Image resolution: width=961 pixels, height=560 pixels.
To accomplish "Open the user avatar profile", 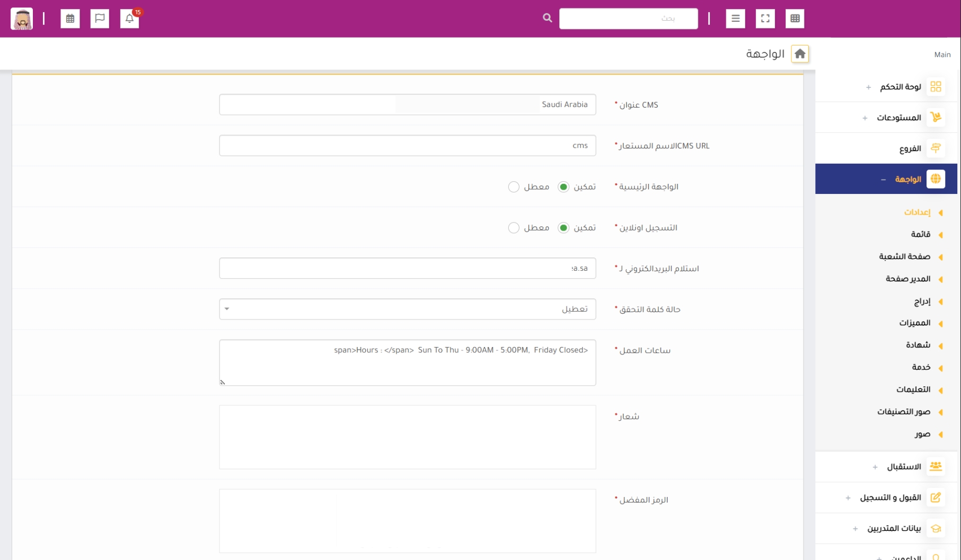I will coord(22,19).
